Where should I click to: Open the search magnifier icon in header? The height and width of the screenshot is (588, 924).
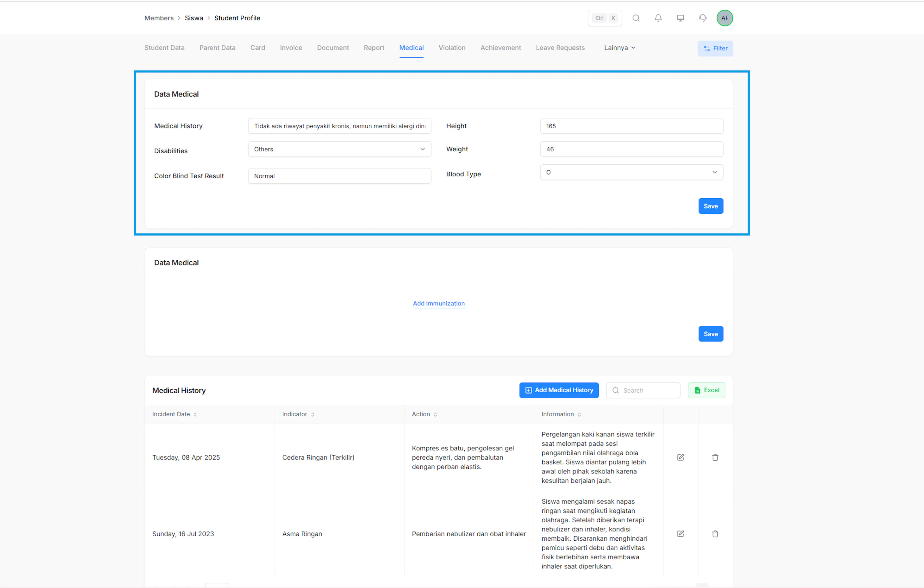pos(636,18)
